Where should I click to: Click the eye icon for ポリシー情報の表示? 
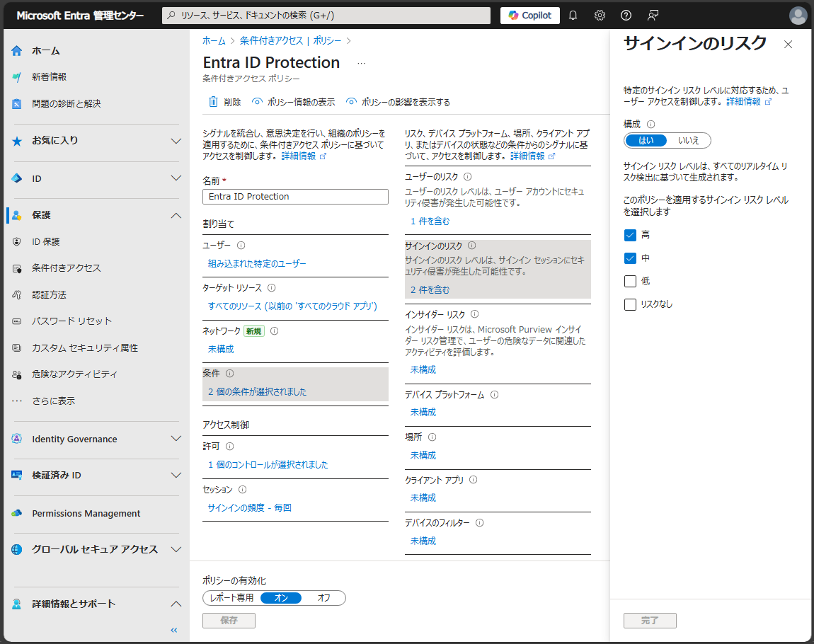click(257, 102)
